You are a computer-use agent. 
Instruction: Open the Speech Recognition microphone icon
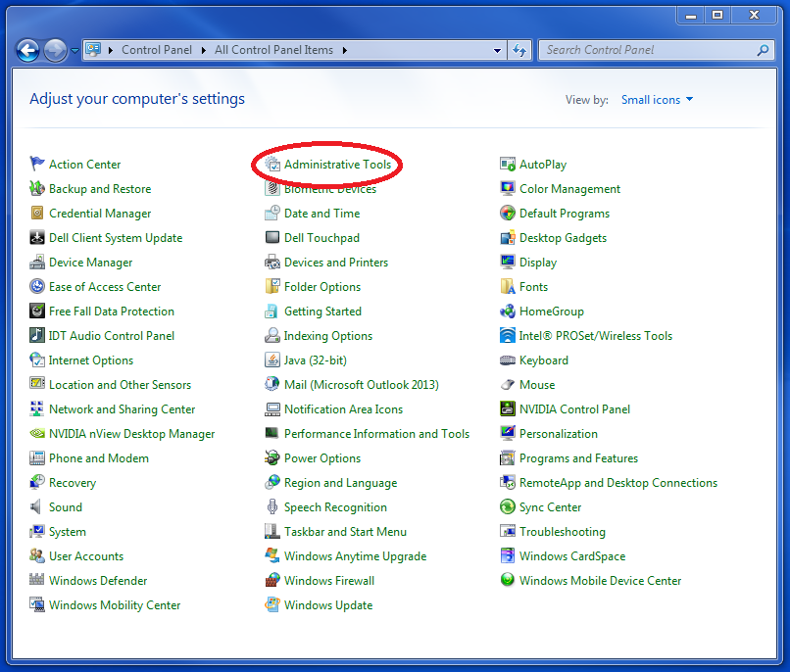click(272, 506)
